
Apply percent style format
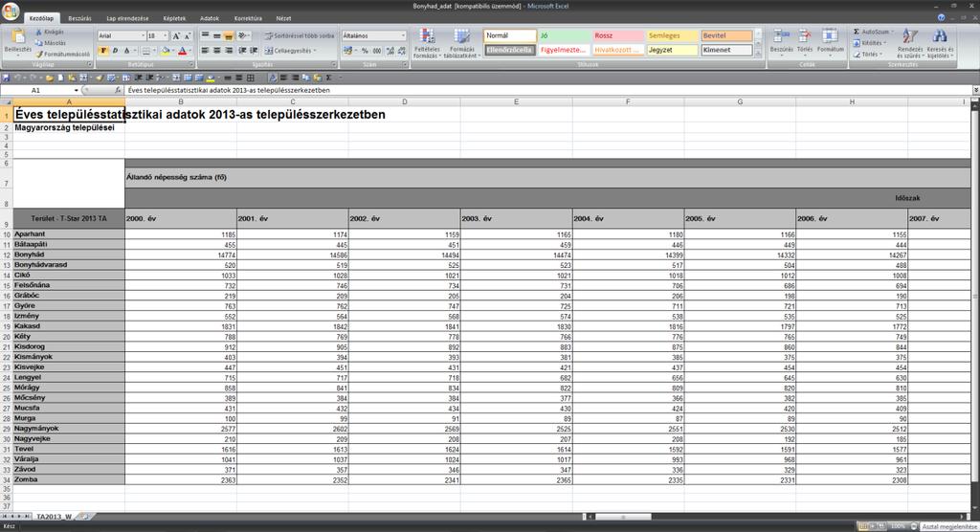pos(365,51)
